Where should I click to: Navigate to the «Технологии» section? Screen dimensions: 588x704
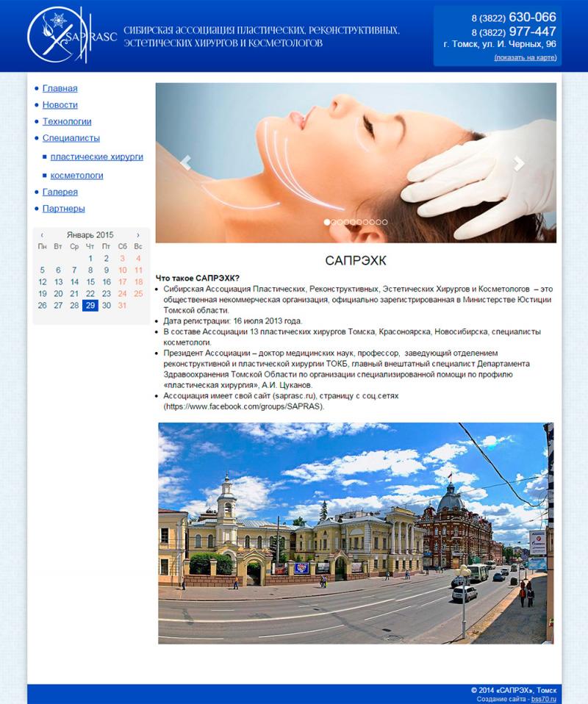pyautogui.click(x=66, y=122)
